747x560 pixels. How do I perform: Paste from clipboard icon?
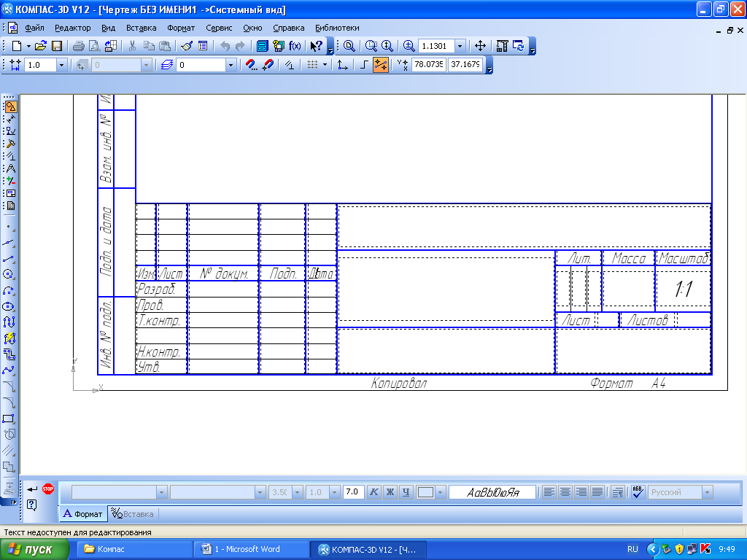tap(164, 46)
